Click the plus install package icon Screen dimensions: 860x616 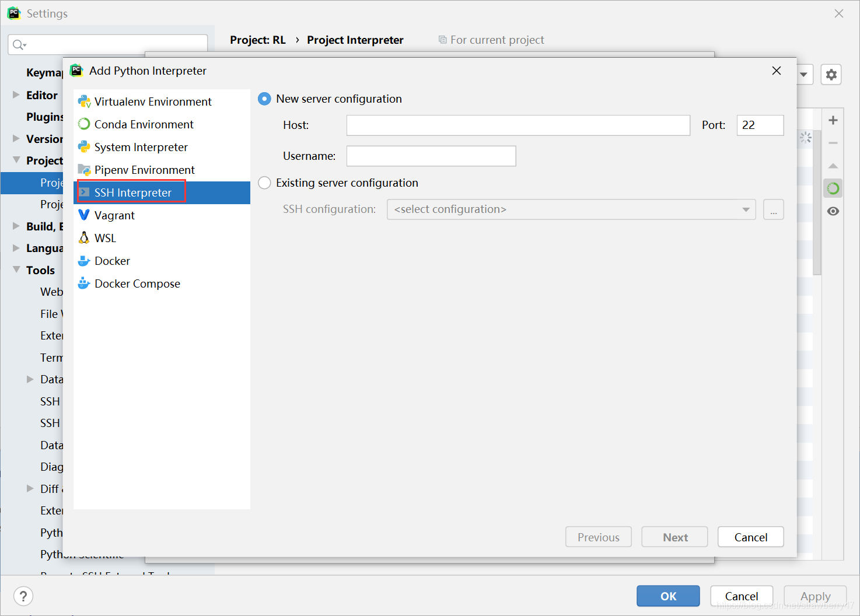(x=833, y=120)
